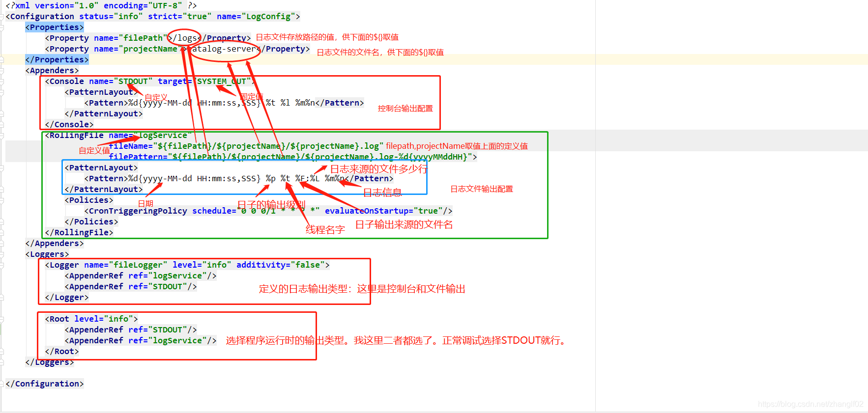Click the fileName attribute of RollingFile

click(x=246, y=146)
